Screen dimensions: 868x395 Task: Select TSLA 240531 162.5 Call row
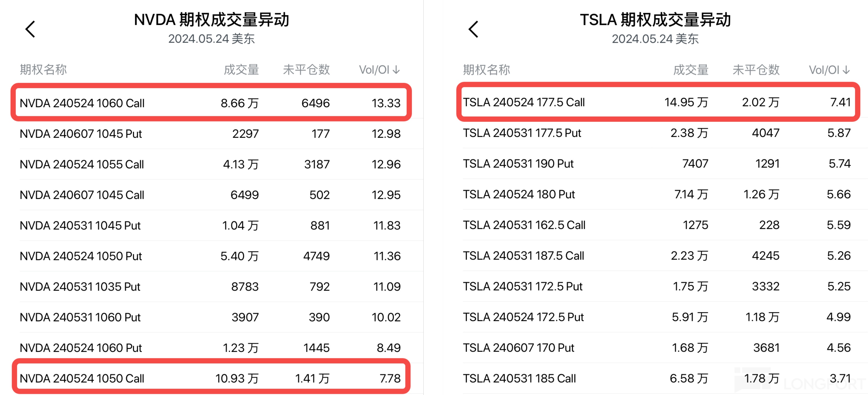[524, 225]
